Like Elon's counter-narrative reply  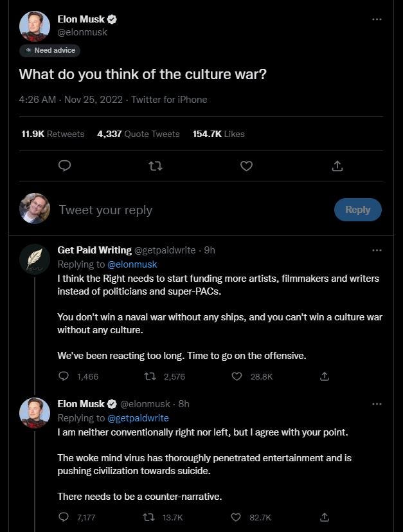(237, 517)
